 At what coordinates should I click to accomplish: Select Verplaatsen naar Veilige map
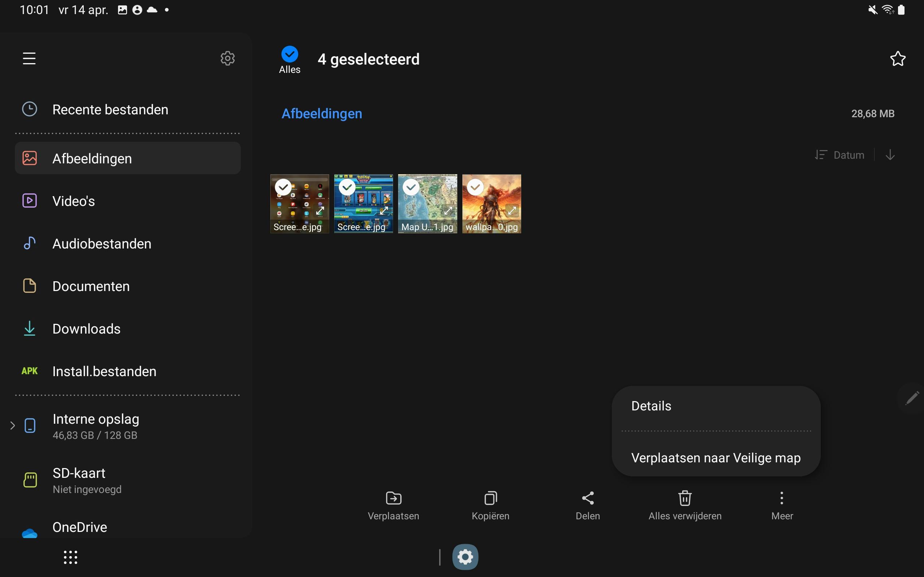[x=715, y=458]
